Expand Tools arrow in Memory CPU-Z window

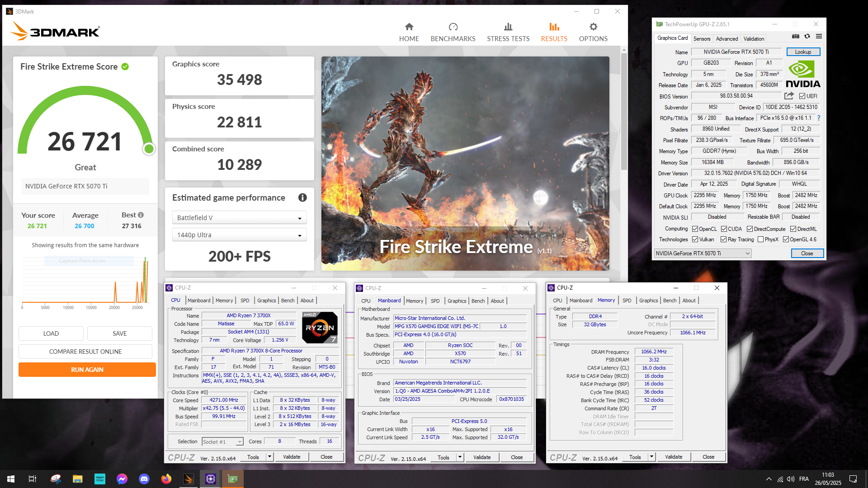tap(651, 457)
